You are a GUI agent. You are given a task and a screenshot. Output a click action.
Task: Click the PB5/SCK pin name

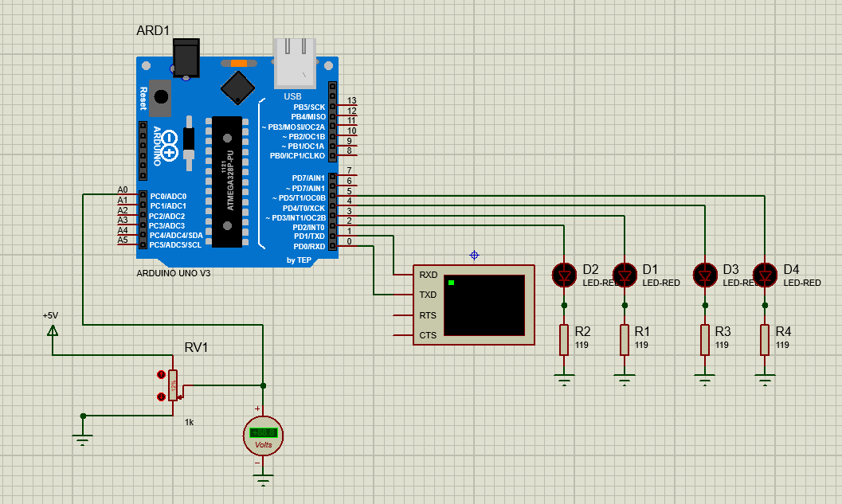[309, 107]
